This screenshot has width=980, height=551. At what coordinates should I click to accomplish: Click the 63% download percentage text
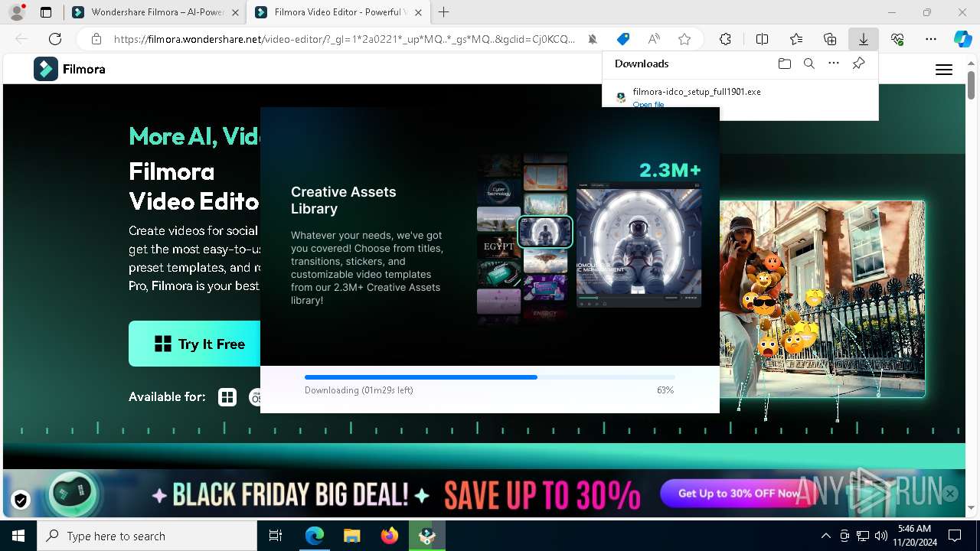click(665, 390)
